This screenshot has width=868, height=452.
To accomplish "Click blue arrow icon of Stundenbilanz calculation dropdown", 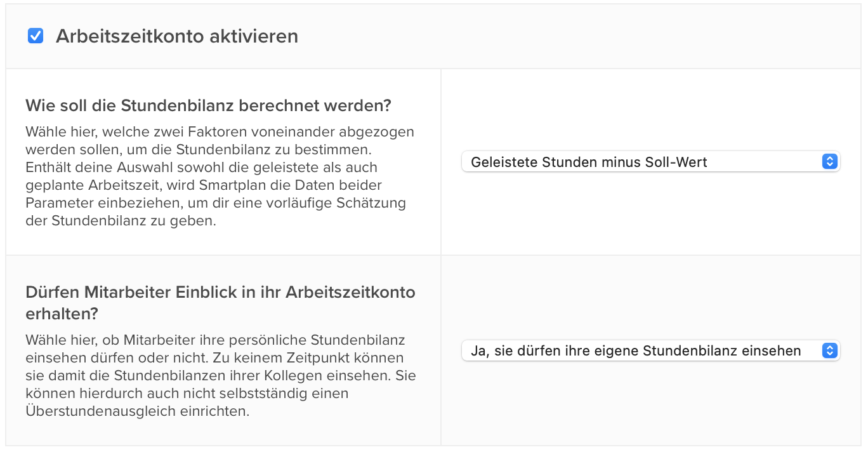I will (829, 162).
